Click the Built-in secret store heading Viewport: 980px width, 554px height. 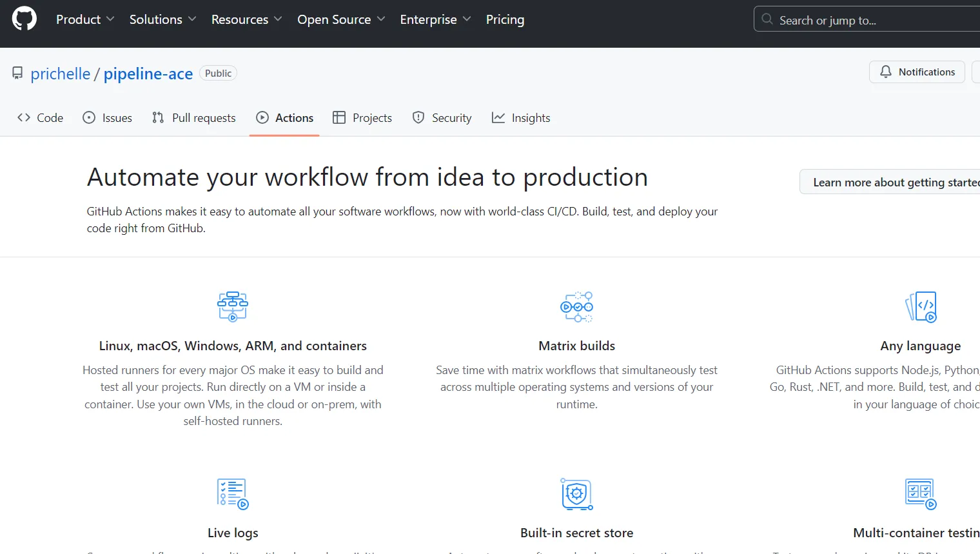(x=577, y=533)
